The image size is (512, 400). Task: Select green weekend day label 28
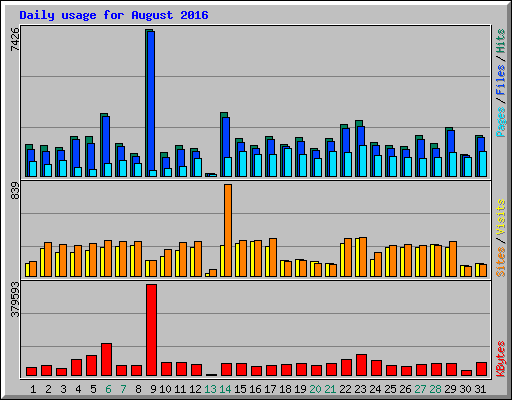[435, 389]
